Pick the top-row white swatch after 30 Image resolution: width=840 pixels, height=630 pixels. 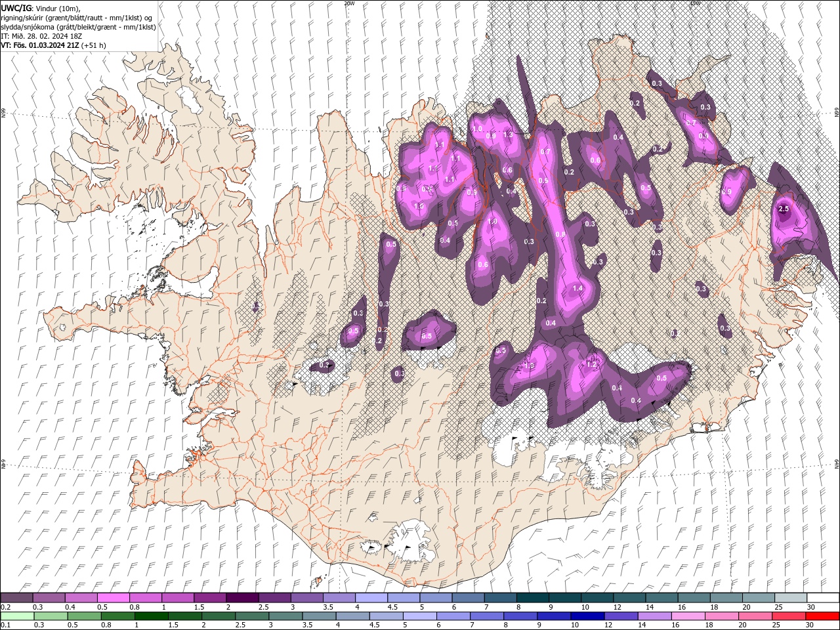pyautogui.click(x=823, y=598)
